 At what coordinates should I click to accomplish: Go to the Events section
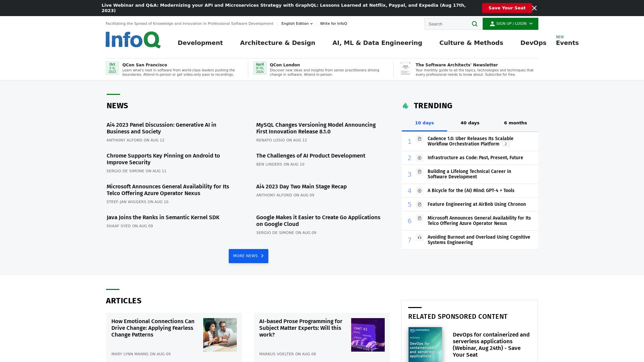point(567,43)
